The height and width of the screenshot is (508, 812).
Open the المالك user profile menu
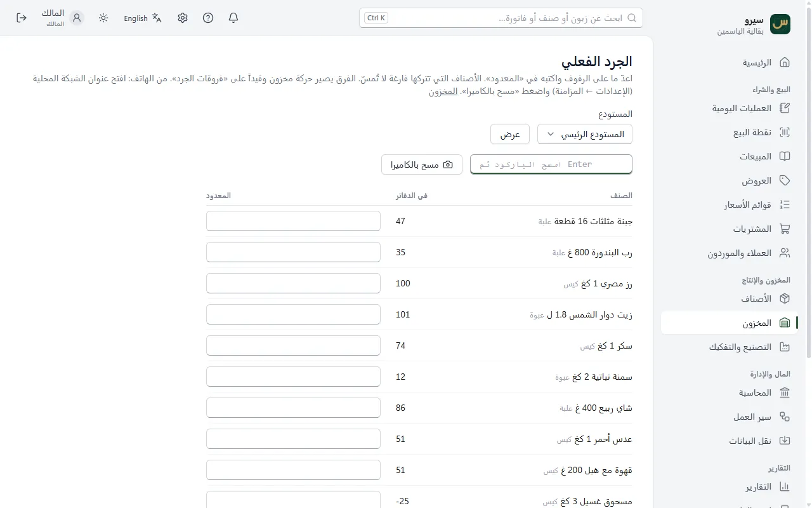62,18
